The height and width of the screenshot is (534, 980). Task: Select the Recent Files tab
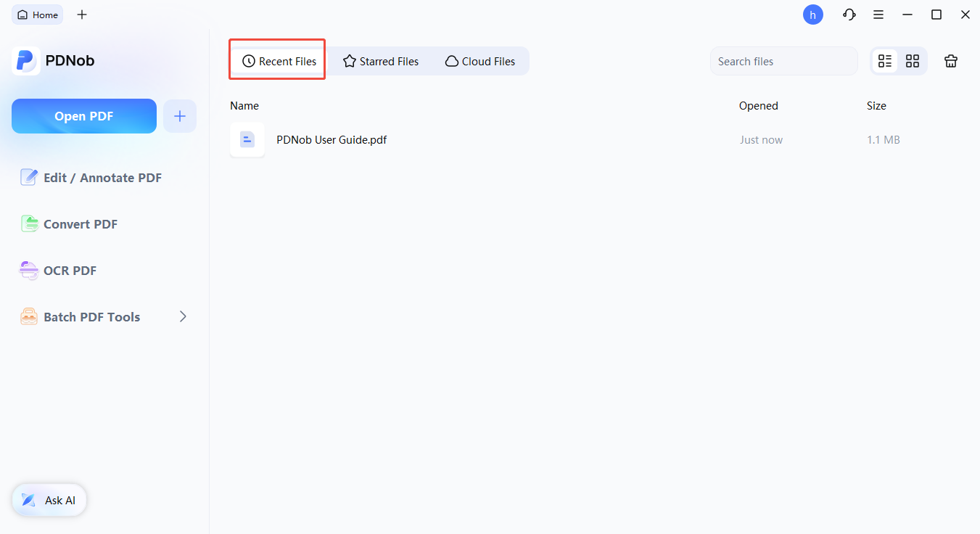click(x=279, y=62)
